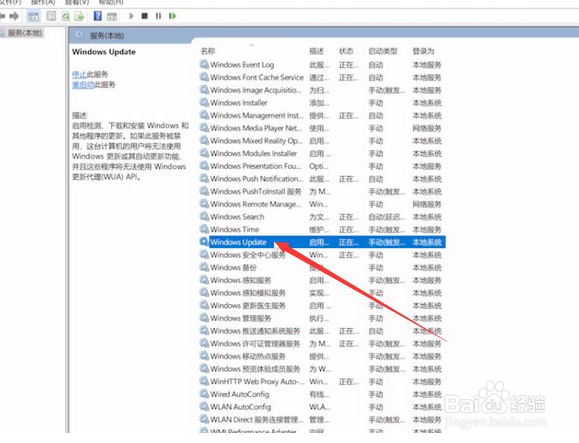Start service using the play icon
This screenshot has height=443, width=579.
click(131, 16)
